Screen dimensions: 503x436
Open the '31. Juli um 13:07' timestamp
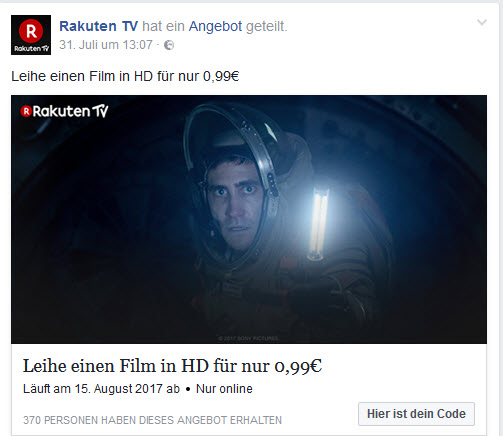point(106,45)
